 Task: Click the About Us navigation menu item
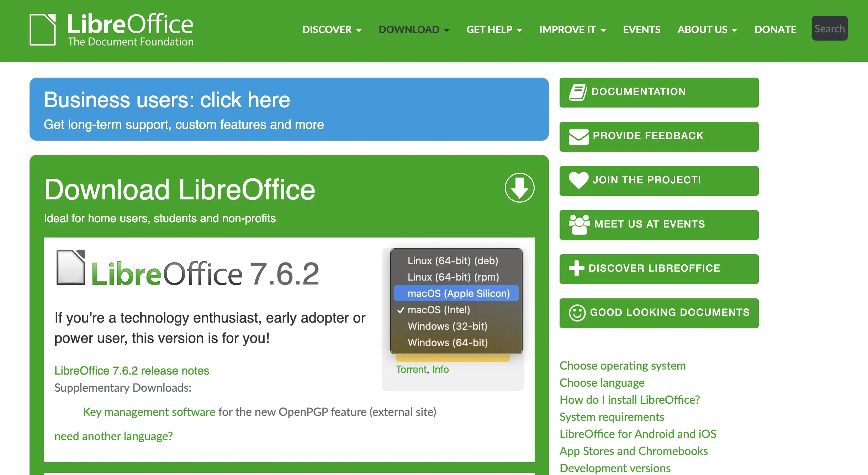[706, 28]
